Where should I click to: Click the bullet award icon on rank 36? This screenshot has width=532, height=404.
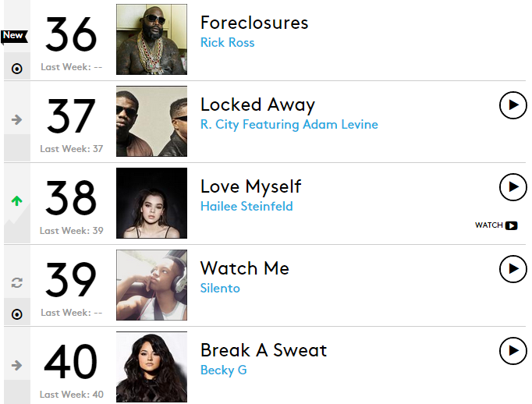click(17, 69)
